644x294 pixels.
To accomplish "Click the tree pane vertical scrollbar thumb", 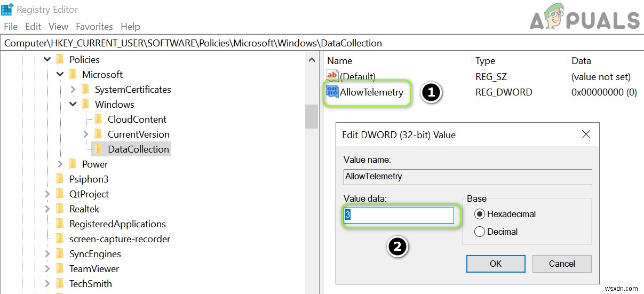I will tap(312, 116).
